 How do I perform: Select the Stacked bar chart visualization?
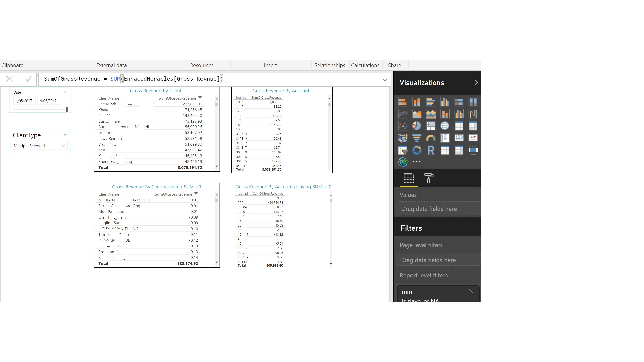tap(403, 102)
